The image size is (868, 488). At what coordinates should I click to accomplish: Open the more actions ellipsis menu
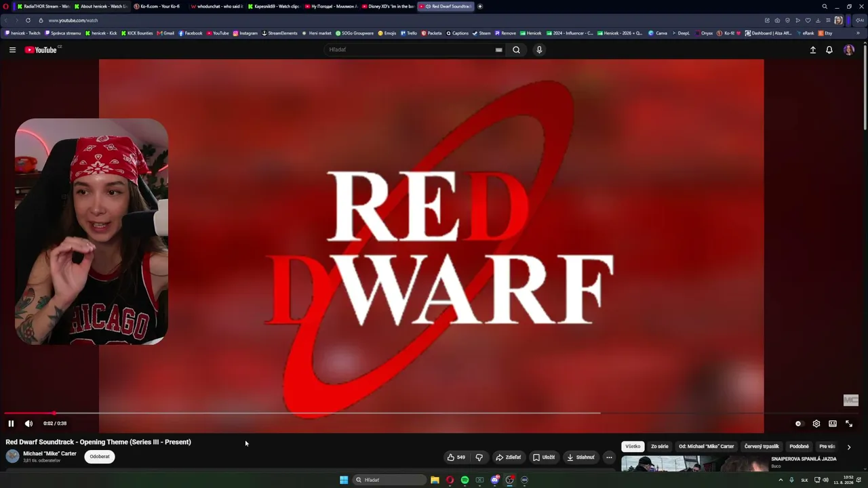coord(609,457)
